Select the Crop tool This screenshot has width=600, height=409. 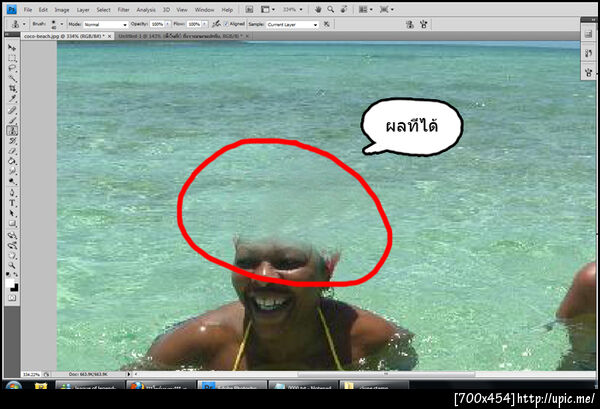[12, 89]
